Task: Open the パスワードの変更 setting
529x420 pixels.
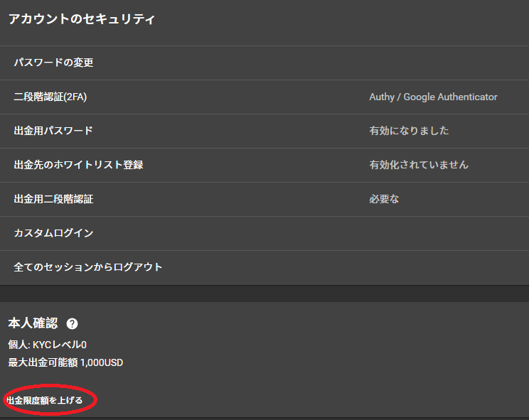Action: pyautogui.click(x=54, y=63)
